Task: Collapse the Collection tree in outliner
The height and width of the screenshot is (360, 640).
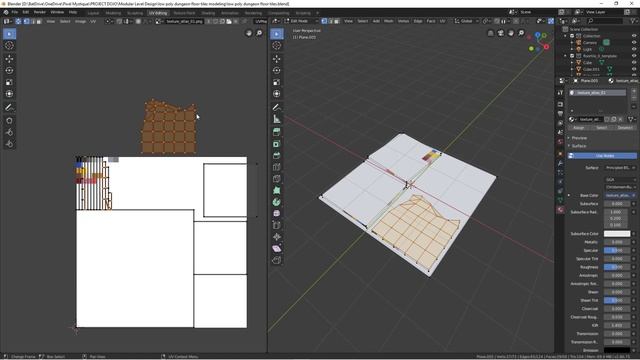Action: (566, 36)
